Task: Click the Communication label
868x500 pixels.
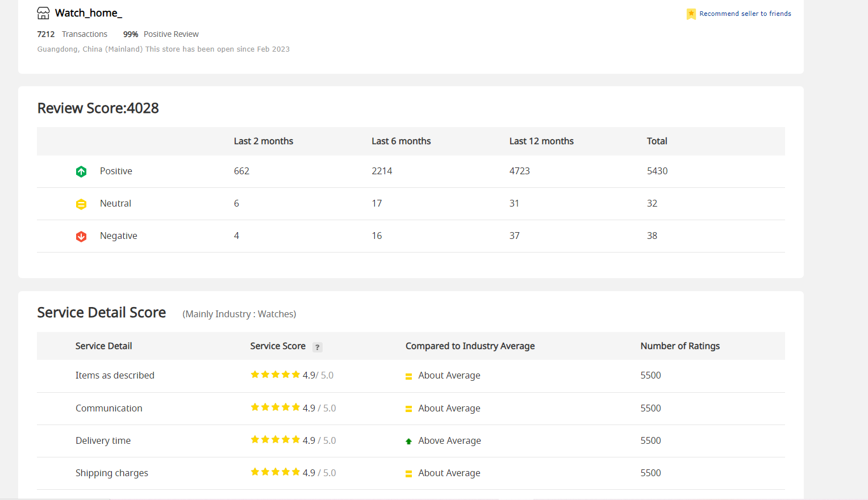Action: [109, 409]
